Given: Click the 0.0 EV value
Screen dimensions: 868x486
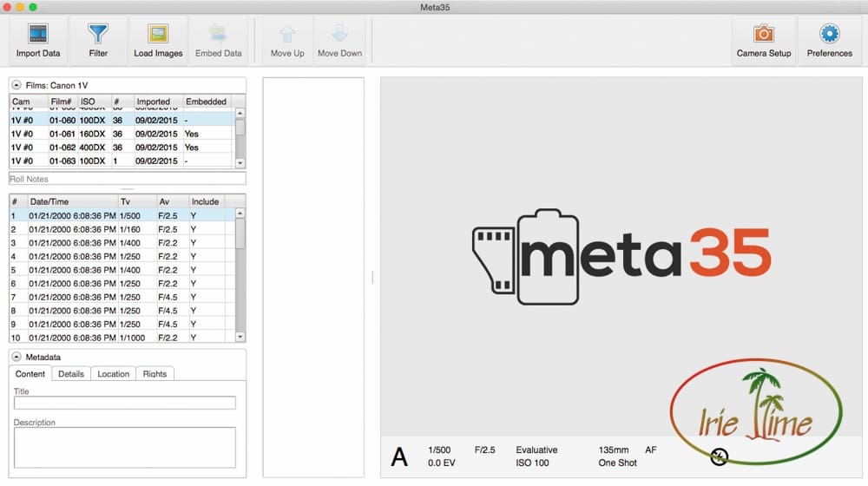Looking at the screenshot, I should (441, 463).
